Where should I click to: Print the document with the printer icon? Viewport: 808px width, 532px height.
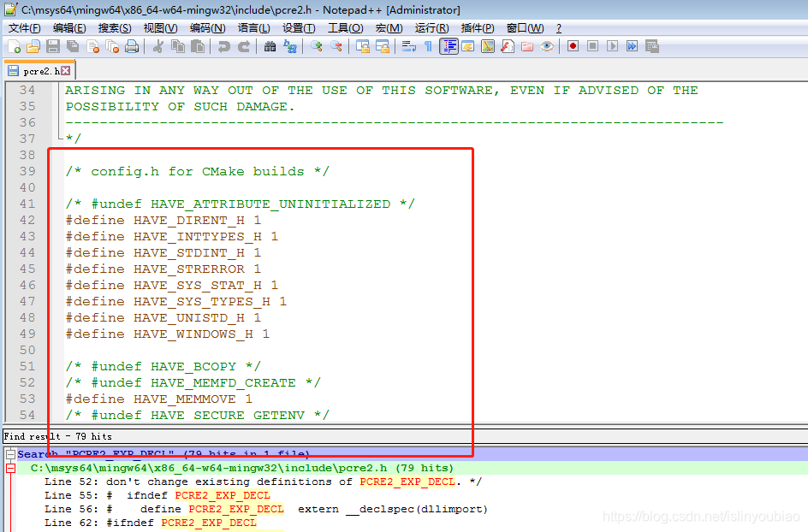click(132, 46)
